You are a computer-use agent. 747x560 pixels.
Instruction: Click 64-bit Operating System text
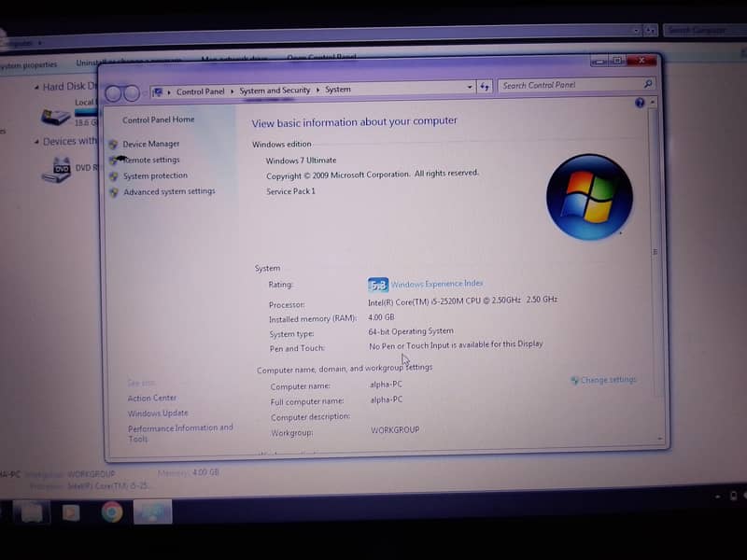(411, 331)
